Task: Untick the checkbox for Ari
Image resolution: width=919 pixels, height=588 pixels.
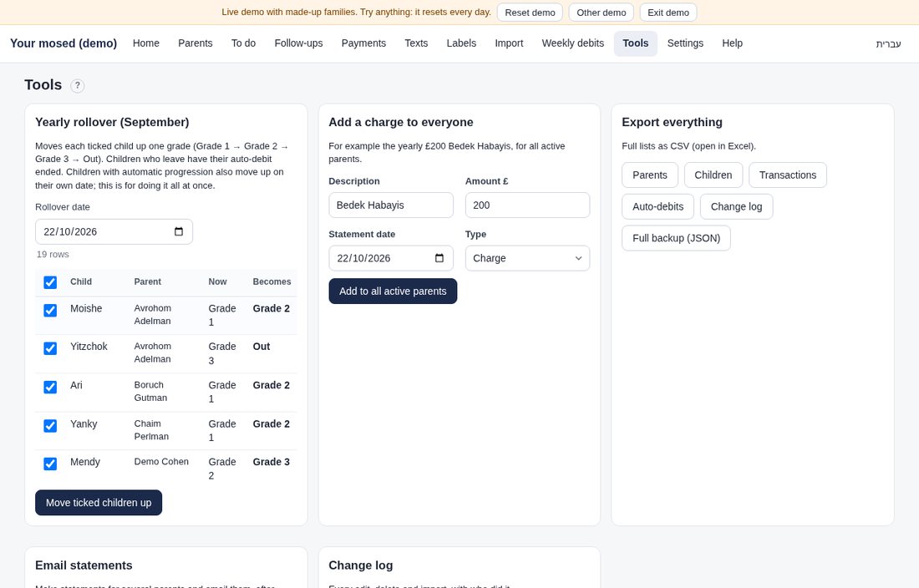Action: tap(50, 387)
